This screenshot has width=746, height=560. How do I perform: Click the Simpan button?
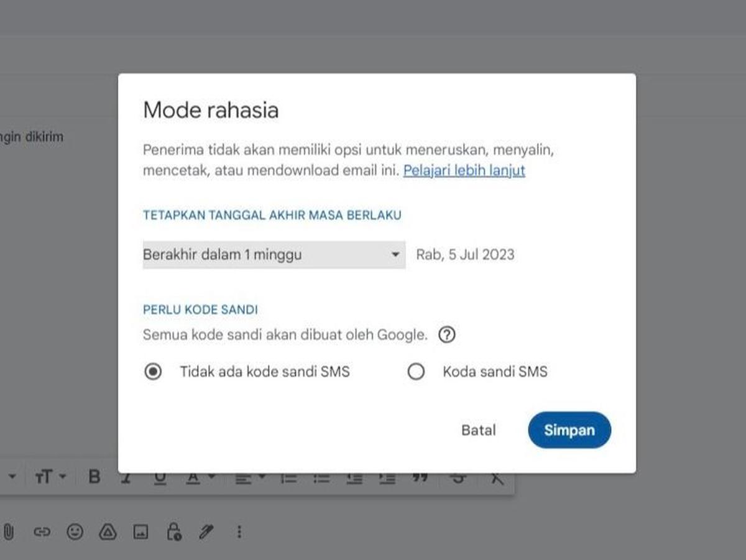(x=569, y=430)
